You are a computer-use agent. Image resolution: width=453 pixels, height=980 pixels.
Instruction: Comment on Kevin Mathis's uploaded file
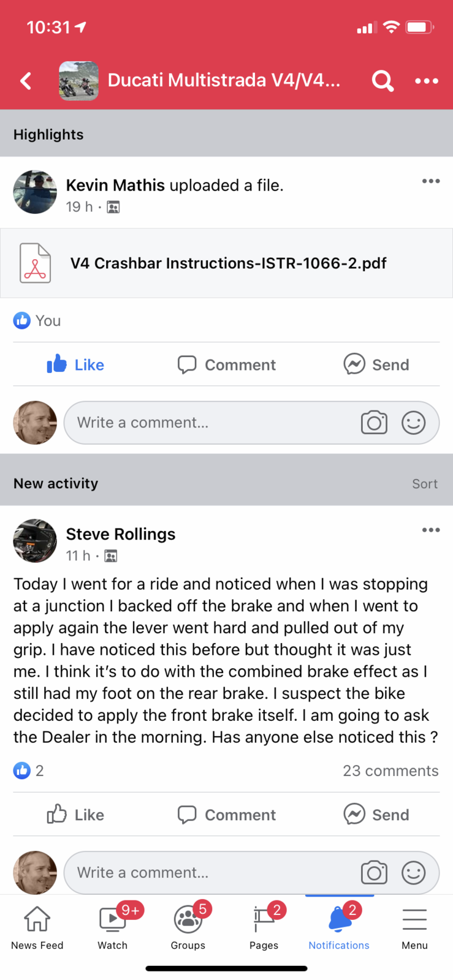pos(227,365)
